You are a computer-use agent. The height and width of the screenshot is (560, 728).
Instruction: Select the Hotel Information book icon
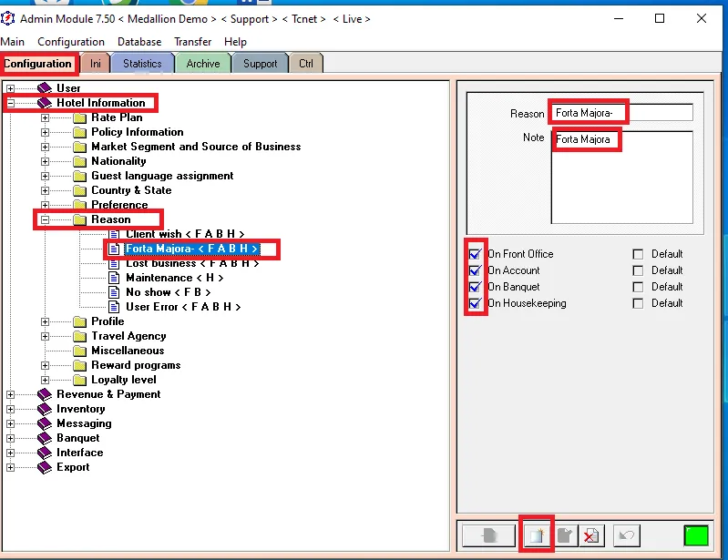pyautogui.click(x=45, y=103)
